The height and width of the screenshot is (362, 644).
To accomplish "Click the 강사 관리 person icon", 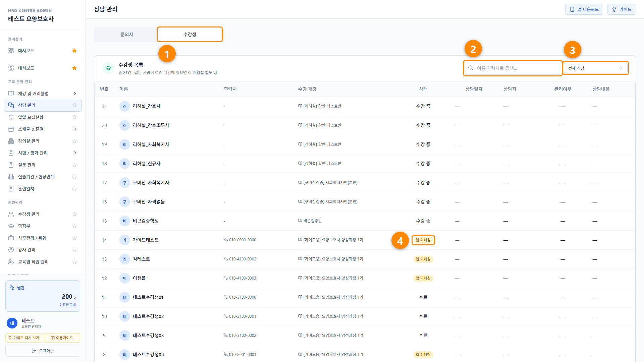I will click(x=11, y=250).
